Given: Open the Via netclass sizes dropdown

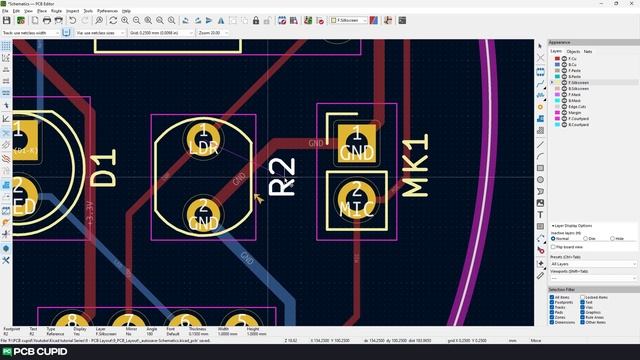Looking at the screenshot, I should click(100, 33).
